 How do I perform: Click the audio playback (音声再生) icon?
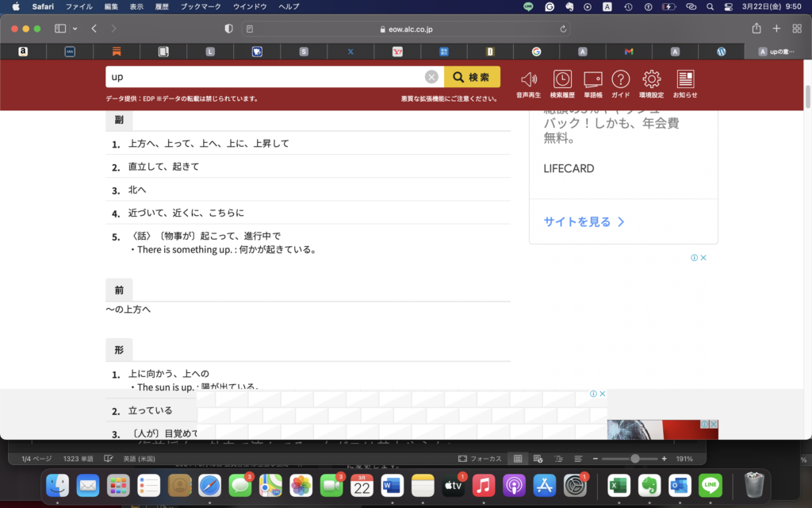pyautogui.click(x=529, y=79)
